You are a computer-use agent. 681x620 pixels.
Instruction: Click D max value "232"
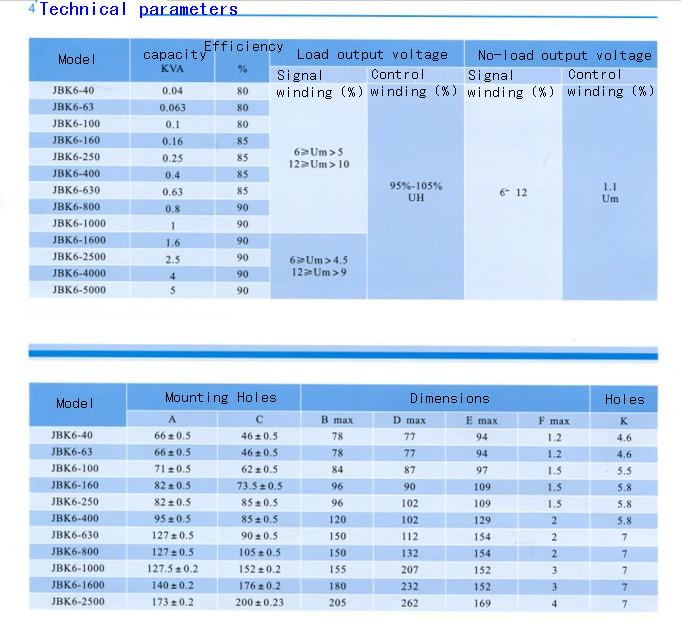click(410, 586)
